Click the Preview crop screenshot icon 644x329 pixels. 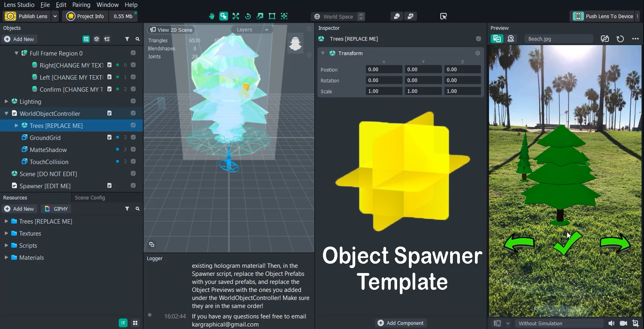(635, 323)
